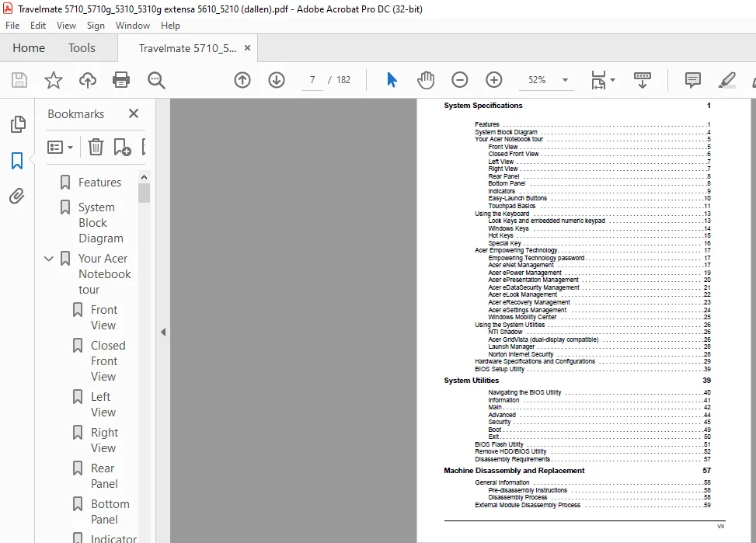Click bookmarks panel scroll up arrow

click(x=144, y=177)
